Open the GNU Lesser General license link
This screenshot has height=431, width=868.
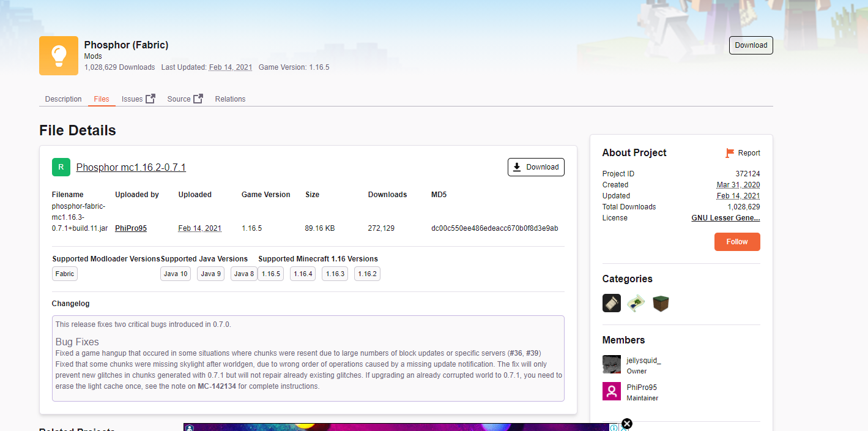click(x=725, y=218)
